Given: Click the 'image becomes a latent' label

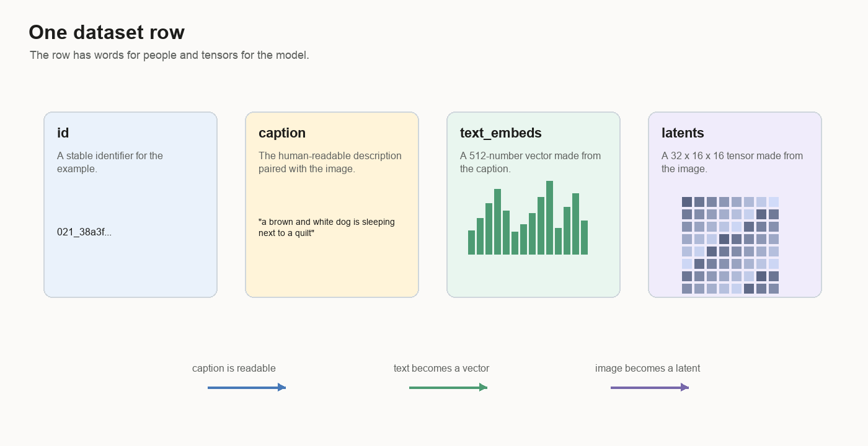Looking at the screenshot, I should coord(647,369).
